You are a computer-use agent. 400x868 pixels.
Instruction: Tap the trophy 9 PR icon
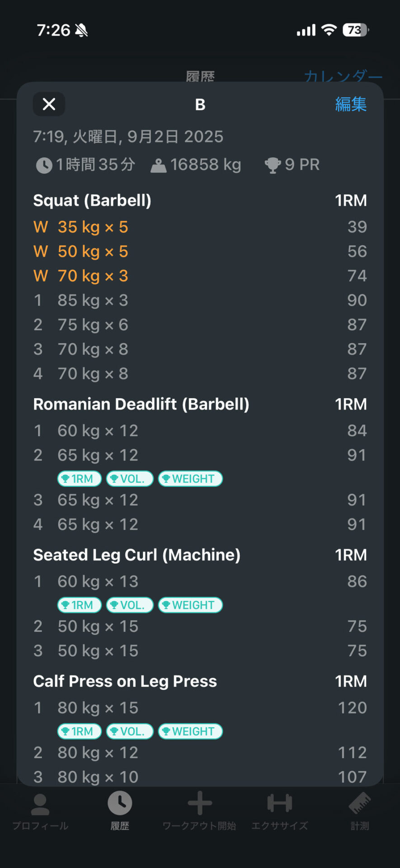click(x=273, y=165)
